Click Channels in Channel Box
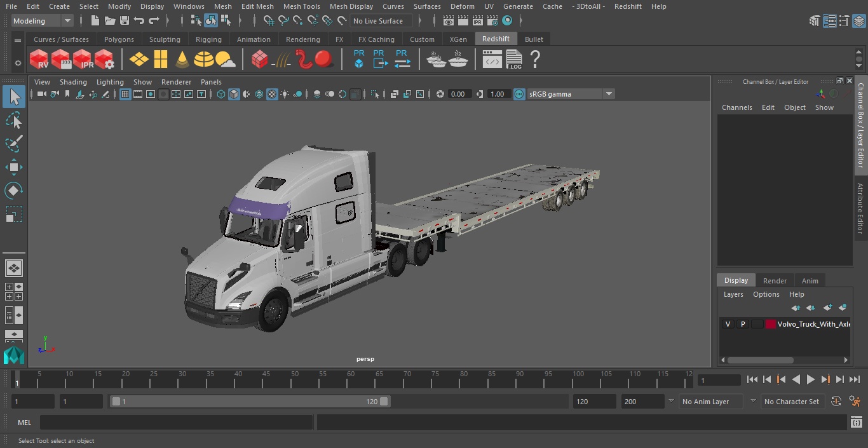The image size is (868, 448). 737,107
